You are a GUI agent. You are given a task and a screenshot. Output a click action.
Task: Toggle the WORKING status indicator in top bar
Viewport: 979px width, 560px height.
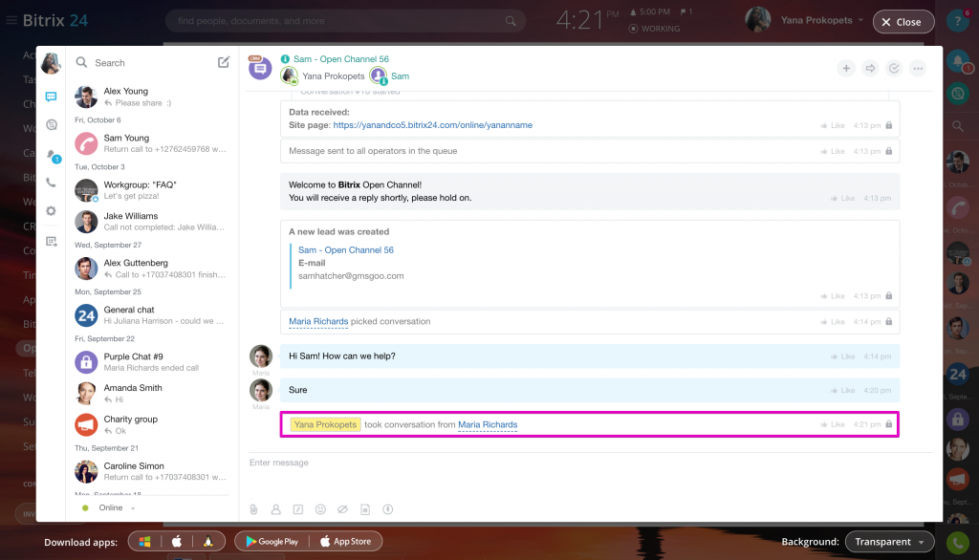654,29
